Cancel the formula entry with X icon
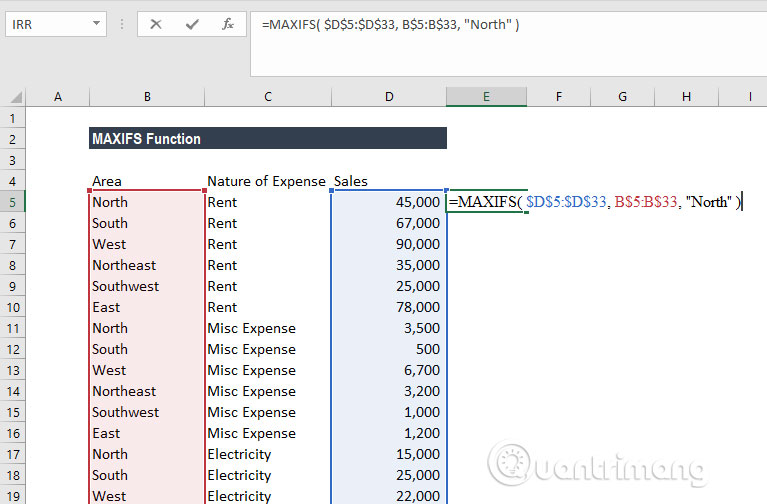Image resolution: width=767 pixels, height=504 pixels. point(156,24)
